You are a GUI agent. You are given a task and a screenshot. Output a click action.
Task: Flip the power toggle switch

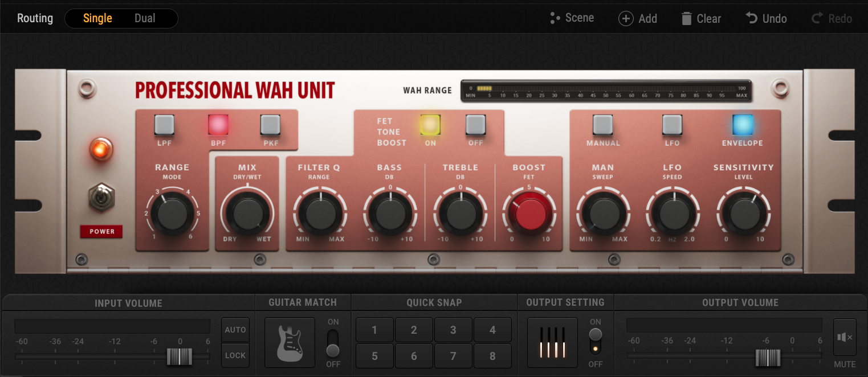101,197
